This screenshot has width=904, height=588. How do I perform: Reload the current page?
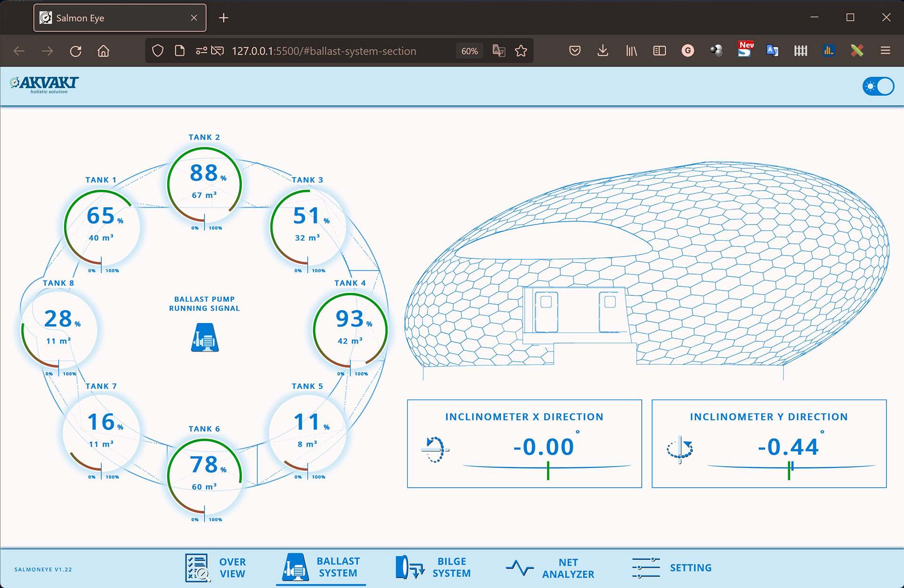pos(75,51)
